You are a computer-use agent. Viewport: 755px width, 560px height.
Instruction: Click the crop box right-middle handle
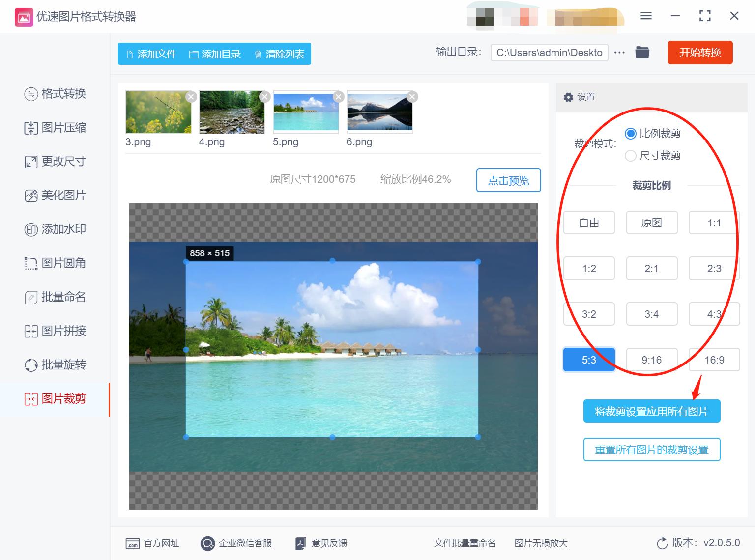[x=478, y=350]
